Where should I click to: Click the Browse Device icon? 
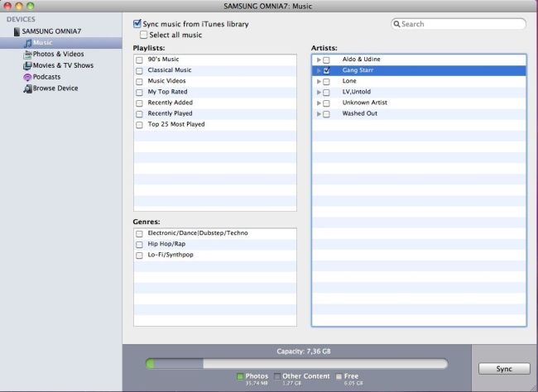(27, 88)
